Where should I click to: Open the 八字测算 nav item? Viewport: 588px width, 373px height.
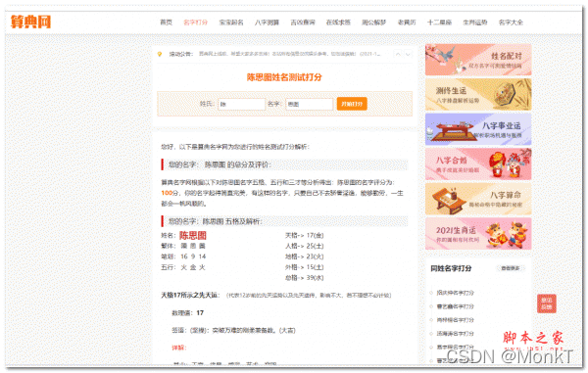click(x=267, y=23)
